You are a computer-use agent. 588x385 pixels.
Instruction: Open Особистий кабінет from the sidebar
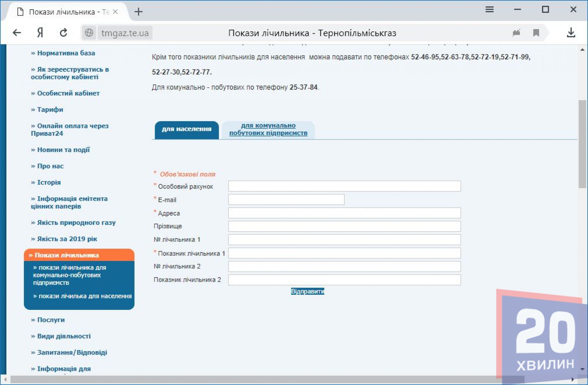pyautogui.click(x=68, y=93)
